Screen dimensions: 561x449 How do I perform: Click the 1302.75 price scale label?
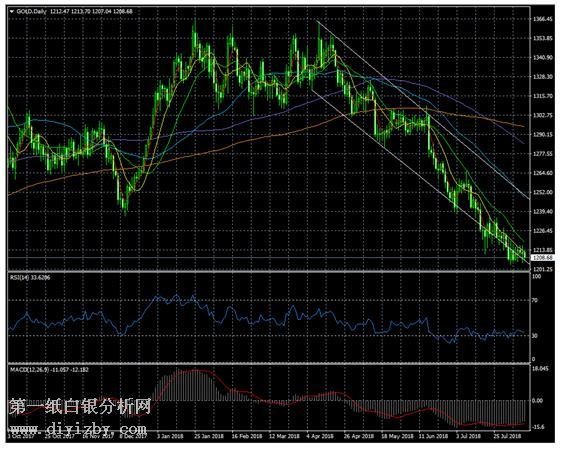point(542,116)
